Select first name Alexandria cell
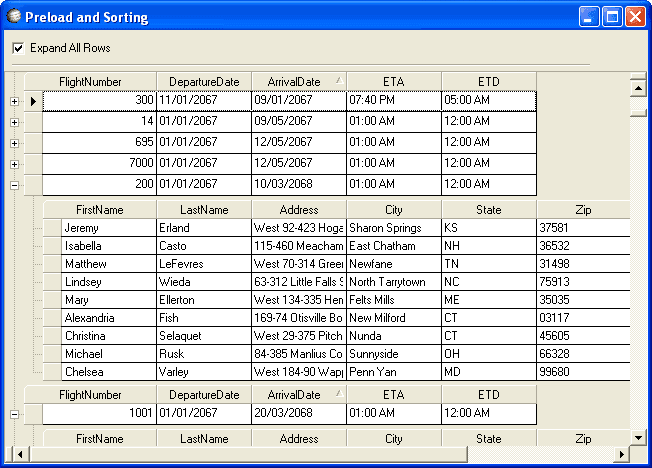The height and width of the screenshot is (468, 652). [x=109, y=318]
